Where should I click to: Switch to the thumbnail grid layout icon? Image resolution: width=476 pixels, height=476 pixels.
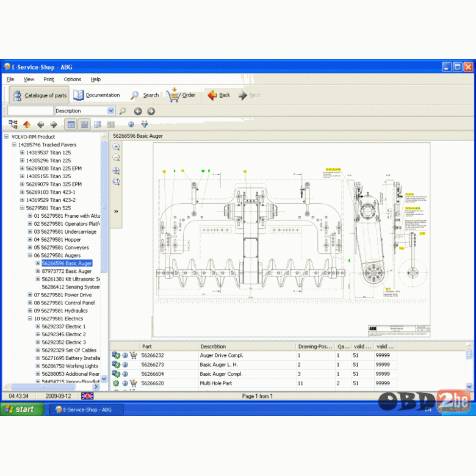click(x=111, y=124)
